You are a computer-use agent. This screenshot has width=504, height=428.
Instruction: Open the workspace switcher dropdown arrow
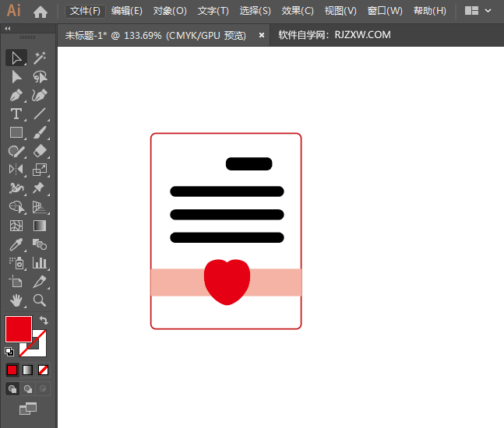pos(488,11)
